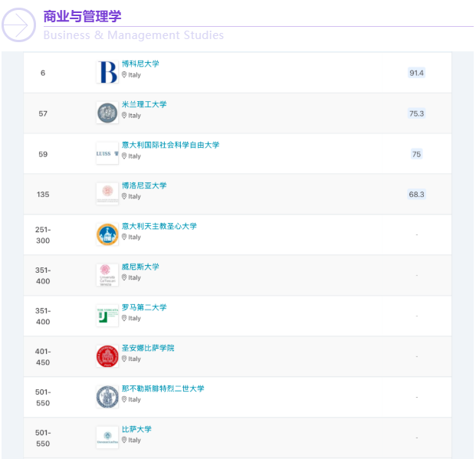Image resolution: width=476 pixels, height=459 pixels.
Task: Click location pin under 意大利天主教圣心大学
Action: (x=124, y=237)
